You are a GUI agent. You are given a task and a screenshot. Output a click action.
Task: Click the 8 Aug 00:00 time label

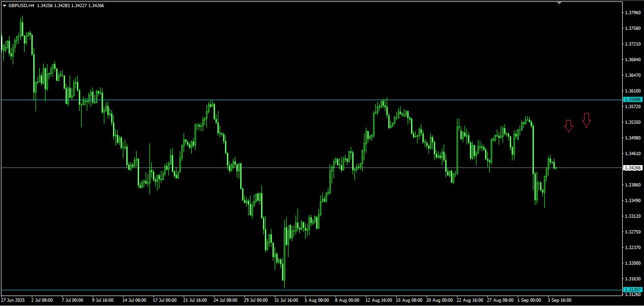pyautogui.click(x=347, y=300)
